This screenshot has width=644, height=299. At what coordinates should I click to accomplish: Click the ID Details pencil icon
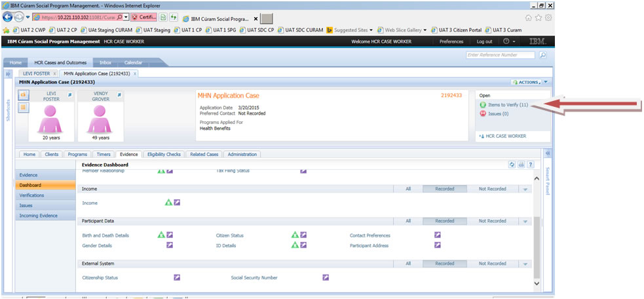click(x=303, y=245)
